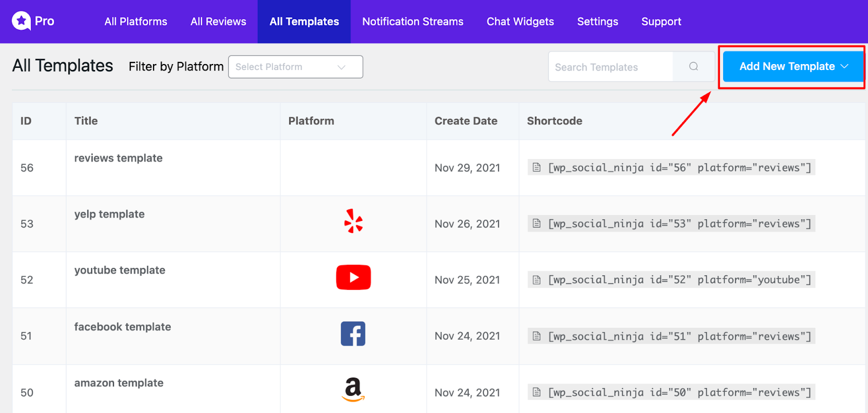Image resolution: width=868 pixels, height=413 pixels.
Task: Switch to the All Reviews tab
Action: [x=218, y=22]
